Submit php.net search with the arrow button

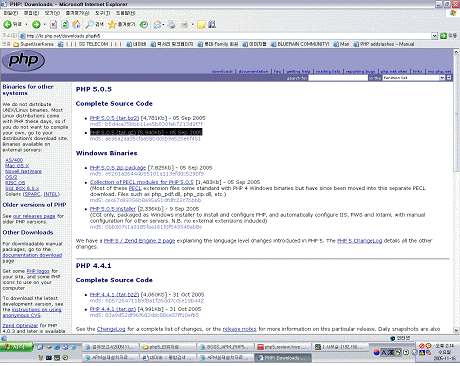[x=449, y=78]
